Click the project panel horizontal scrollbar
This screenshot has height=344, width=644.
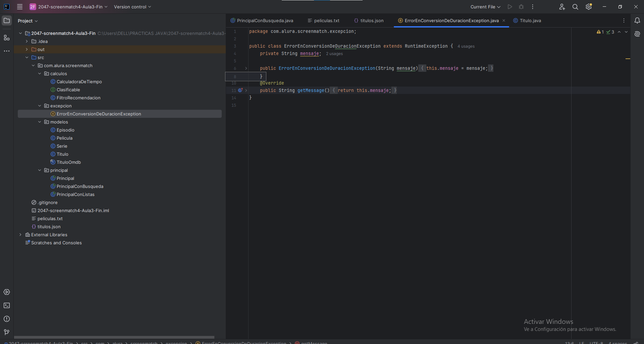[114, 337]
